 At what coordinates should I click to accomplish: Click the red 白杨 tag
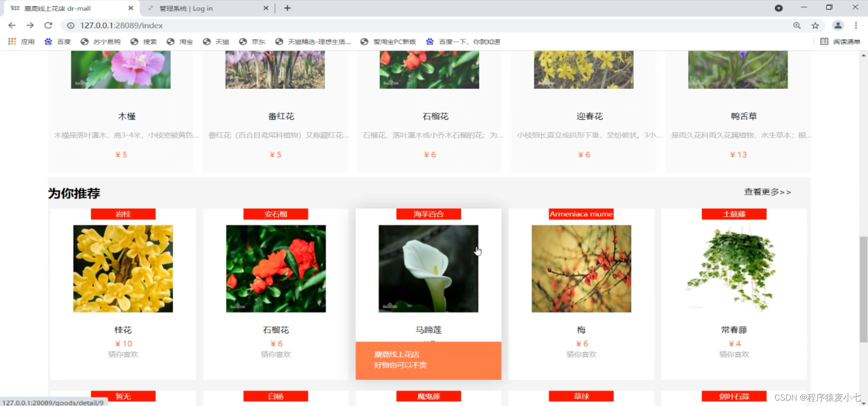(276, 396)
